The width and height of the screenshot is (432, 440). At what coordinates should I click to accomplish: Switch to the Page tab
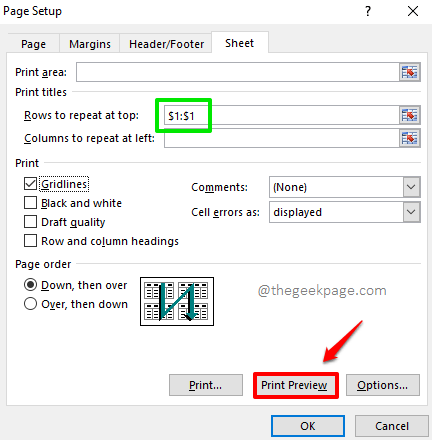(x=33, y=44)
